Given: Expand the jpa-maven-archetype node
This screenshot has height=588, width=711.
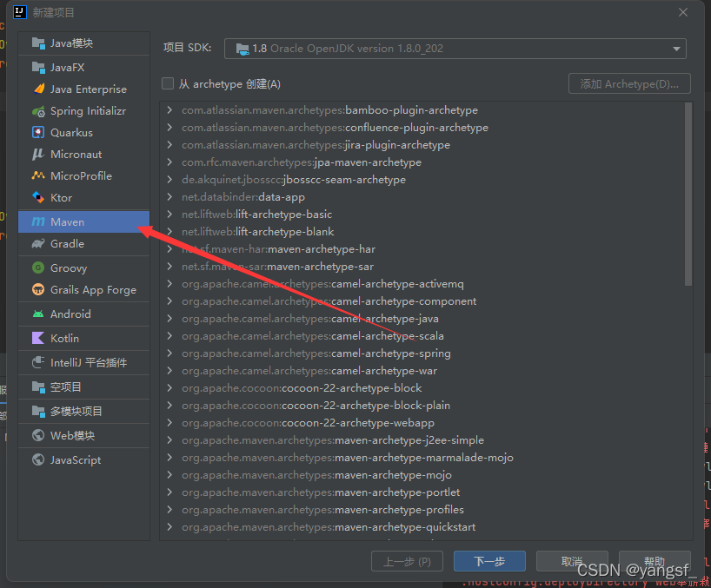Looking at the screenshot, I should coord(169,162).
